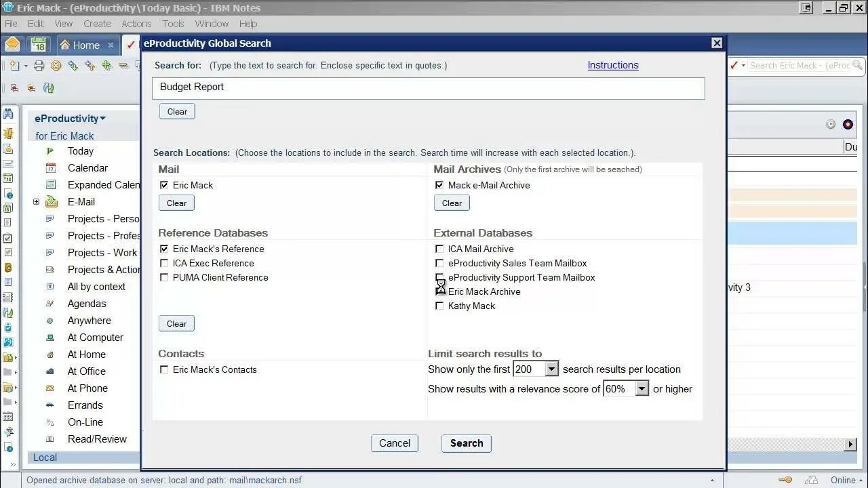Check the Kathy Mack checkbox
868x488 pixels.
(439, 306)
